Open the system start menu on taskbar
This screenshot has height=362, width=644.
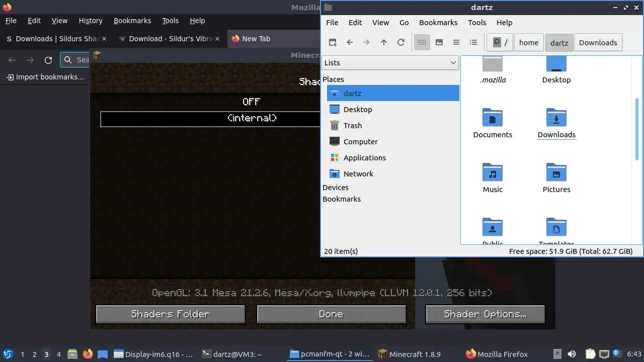click(x=8, y=354)
